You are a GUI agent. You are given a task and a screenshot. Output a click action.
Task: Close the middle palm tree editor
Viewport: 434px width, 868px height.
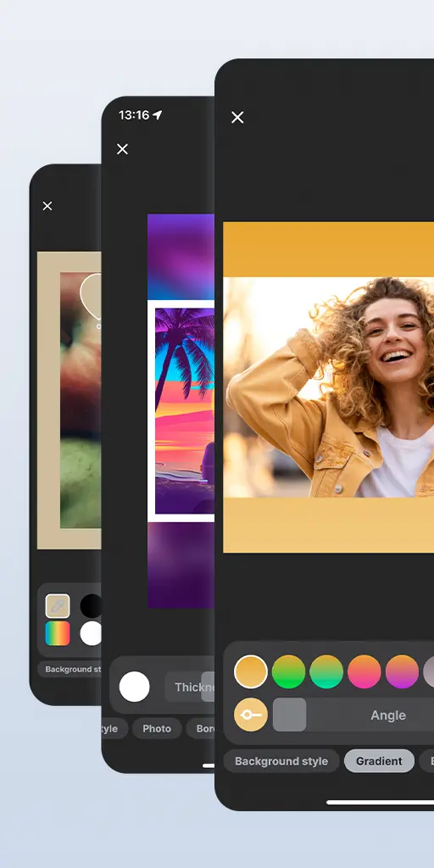122,149
